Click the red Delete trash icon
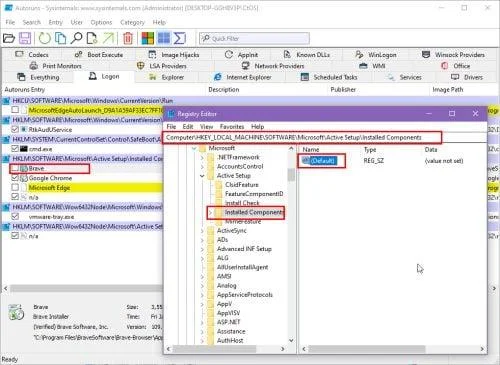500x365 pixels. coord(128,38)
